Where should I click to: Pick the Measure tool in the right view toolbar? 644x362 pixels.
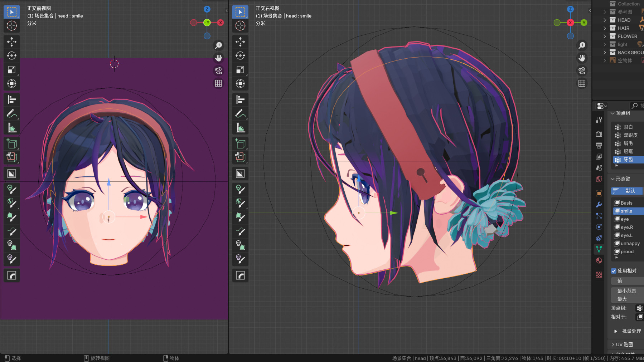coord(240,128)
